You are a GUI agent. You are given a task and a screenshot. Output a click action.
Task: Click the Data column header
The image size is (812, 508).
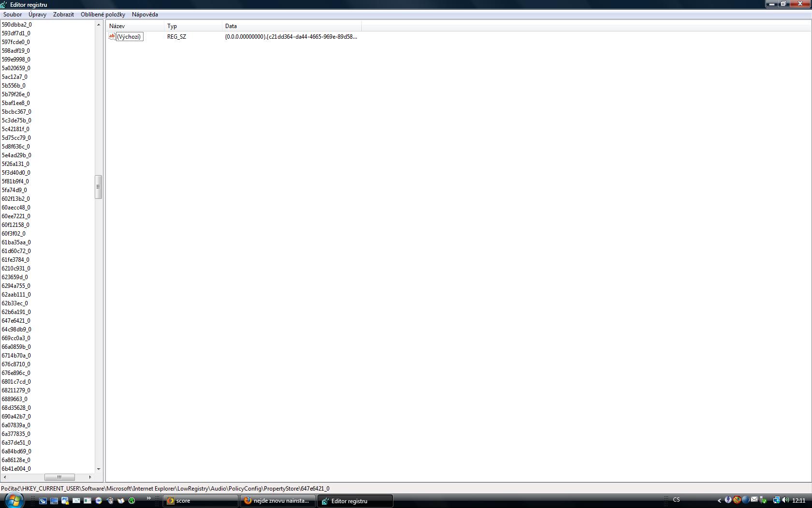(292, 26)
